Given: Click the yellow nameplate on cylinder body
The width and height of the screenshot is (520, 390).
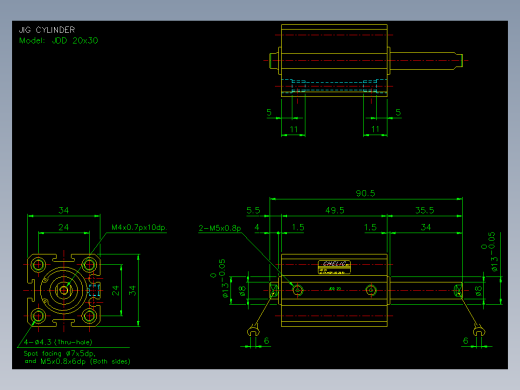Looking at the screenshot, I should point(334,267).
